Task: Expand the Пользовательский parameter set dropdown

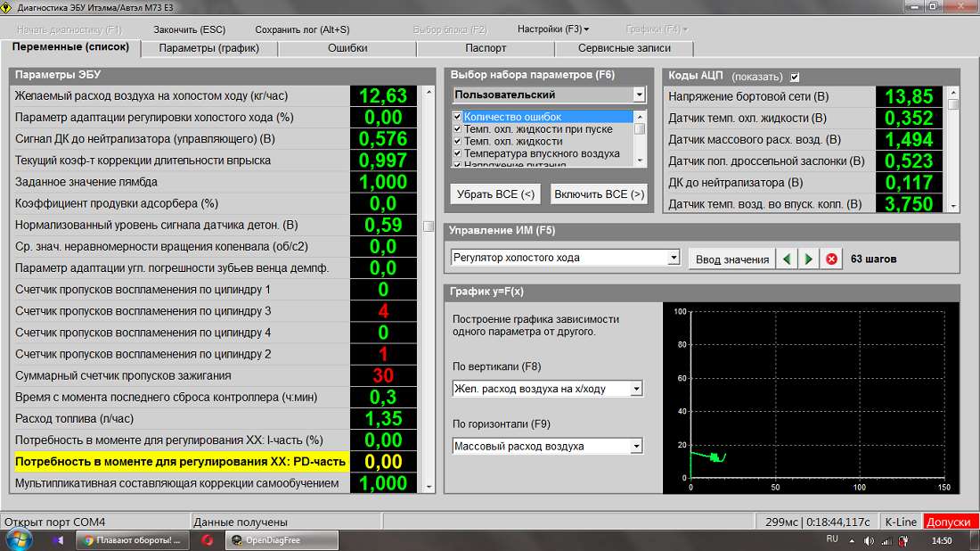Action: [639, 95]
